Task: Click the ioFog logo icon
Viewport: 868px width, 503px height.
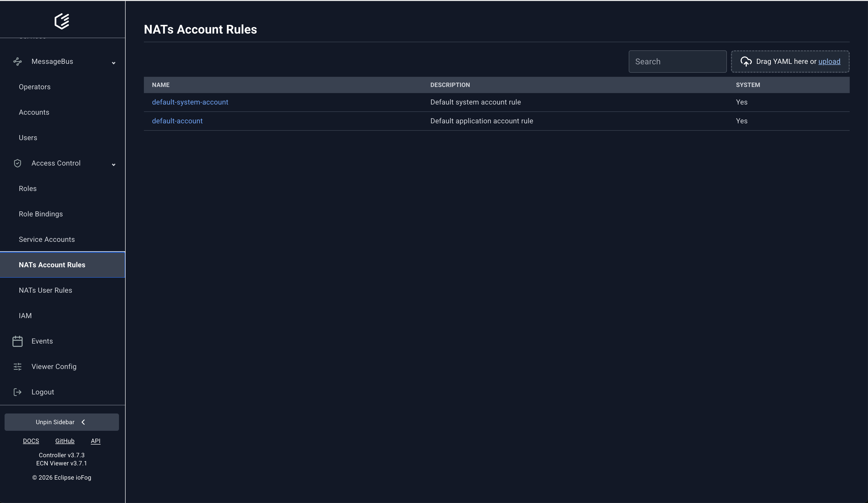Action: pyautogui.click(x=62, y=21)
